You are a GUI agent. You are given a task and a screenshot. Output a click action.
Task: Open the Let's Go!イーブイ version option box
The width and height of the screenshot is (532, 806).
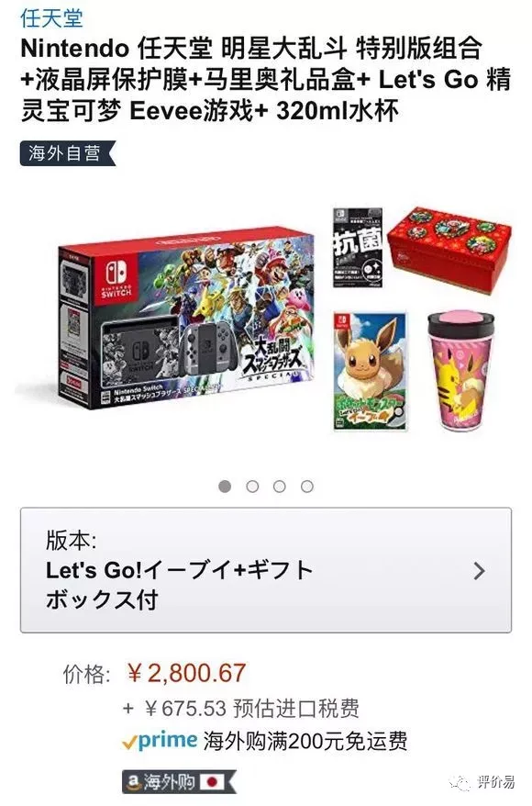tap(266, 570)
